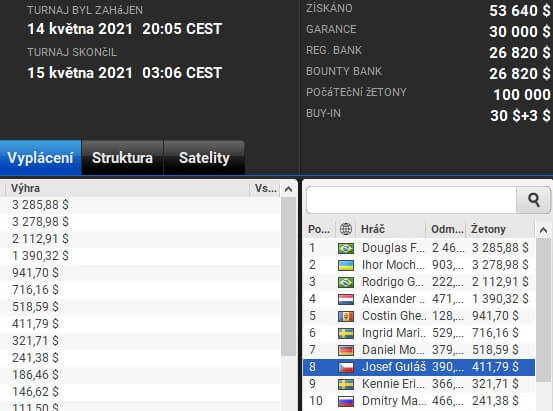Click the POČáTEČNí ŽETONY value 100 000
Screen dimensions: 553x411
point(522,95)
